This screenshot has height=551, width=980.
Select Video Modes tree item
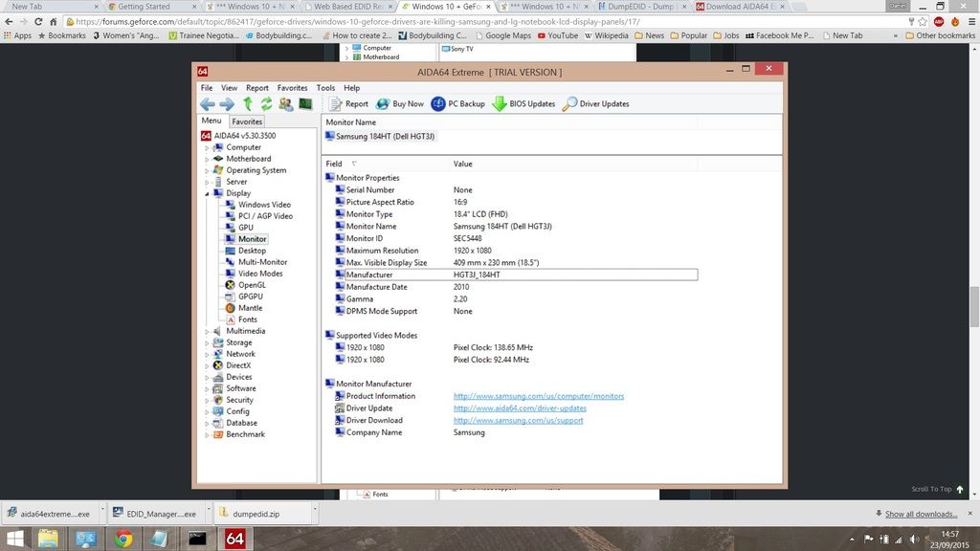click(x=260, y=274)
